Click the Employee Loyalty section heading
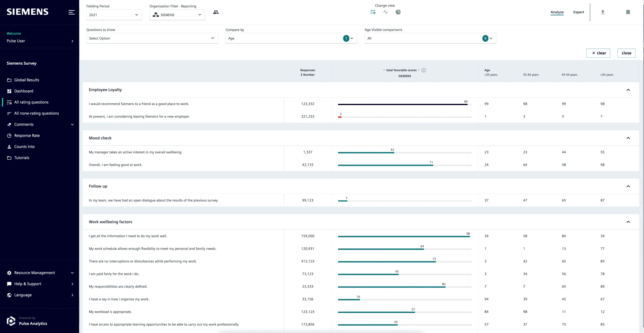 (105, 90)
